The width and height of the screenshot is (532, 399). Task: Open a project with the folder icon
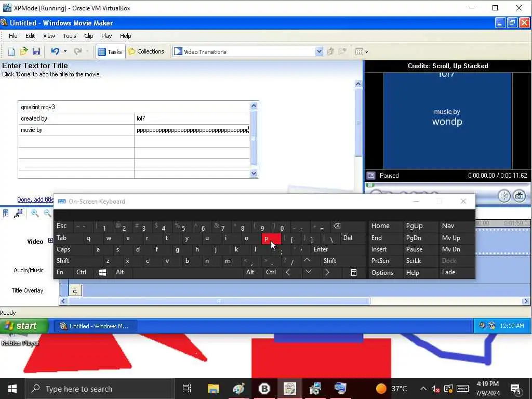pyautogui.click(x=24, y=51)
